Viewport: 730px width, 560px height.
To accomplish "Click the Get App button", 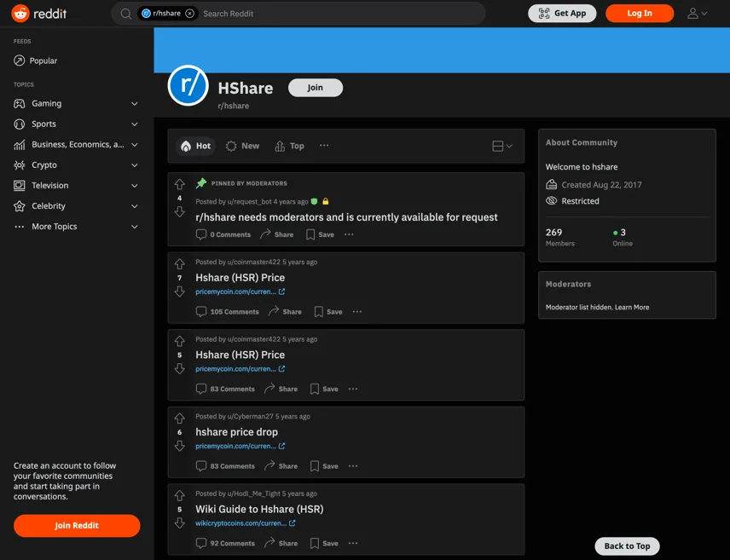I will [562, 14].
